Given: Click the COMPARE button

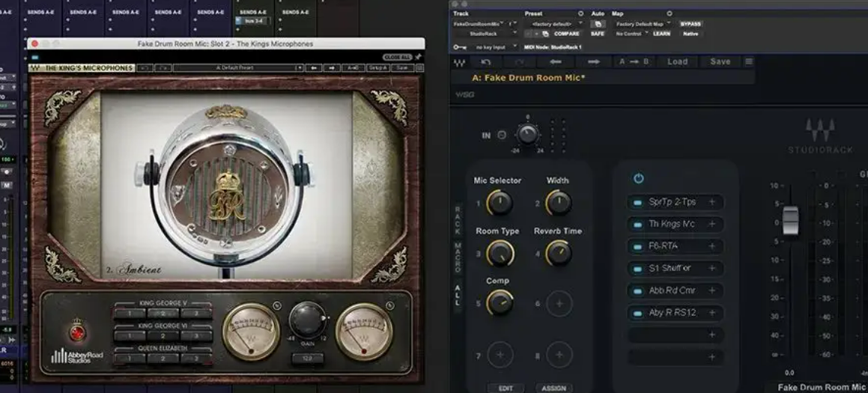Looking at the screenshot, I should pos(566,34).
